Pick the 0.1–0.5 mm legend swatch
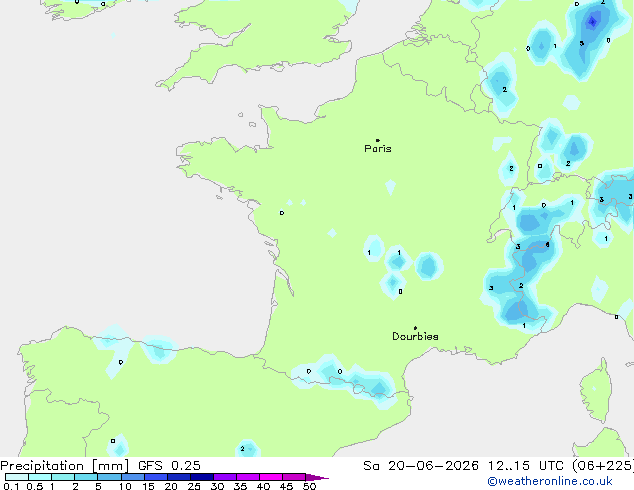Image resolution: width=634 pixels, height=490 pixels. [x=17, y=477]
